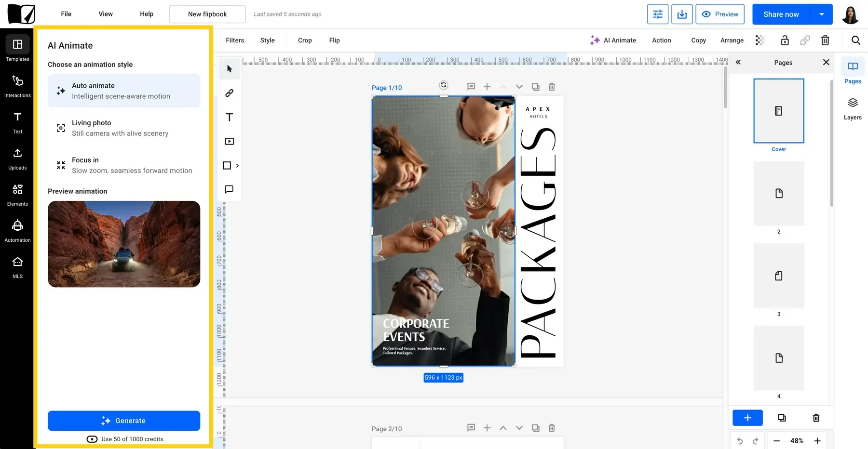Viewport: 868px width, 449px height.
Task: Move Page 2 up with chevron
Action: pyautogui.click(x=503, y=428)
